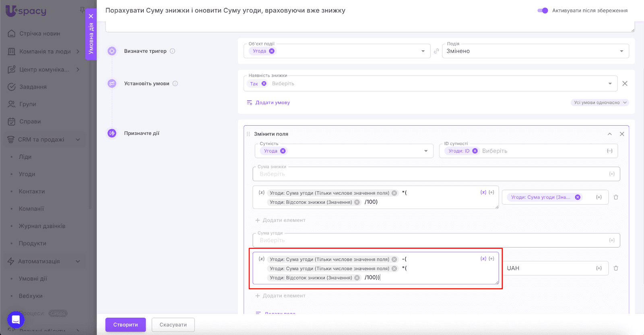The height and width of the screenshot is (335, 644).
Task: Click the trash icon next to UAH field
Action: [615, 268]
